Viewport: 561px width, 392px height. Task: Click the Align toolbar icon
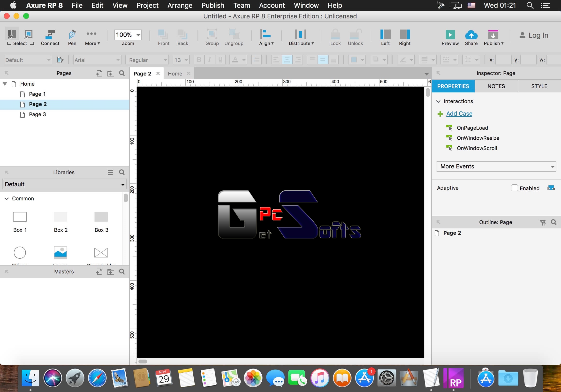[265, 34]
